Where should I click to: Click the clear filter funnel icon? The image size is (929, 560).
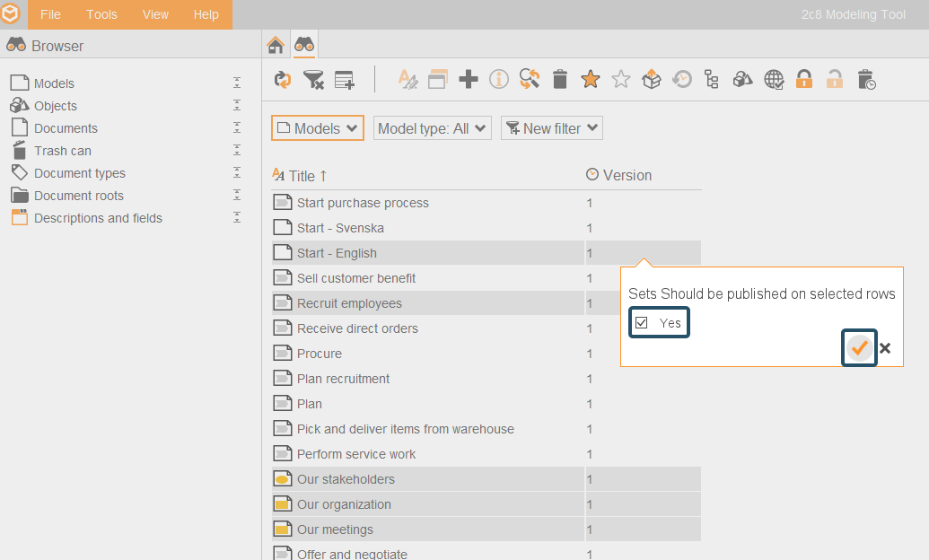tap(313, 79)
